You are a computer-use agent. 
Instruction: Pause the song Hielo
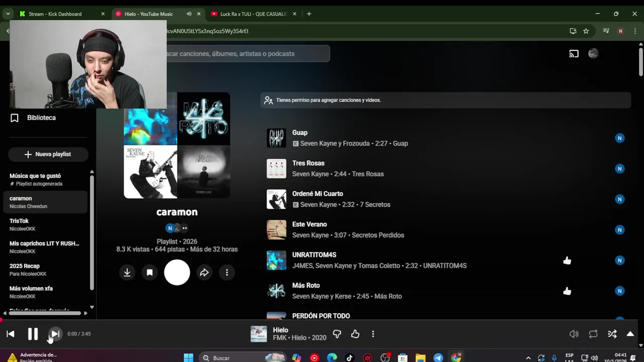33,334
